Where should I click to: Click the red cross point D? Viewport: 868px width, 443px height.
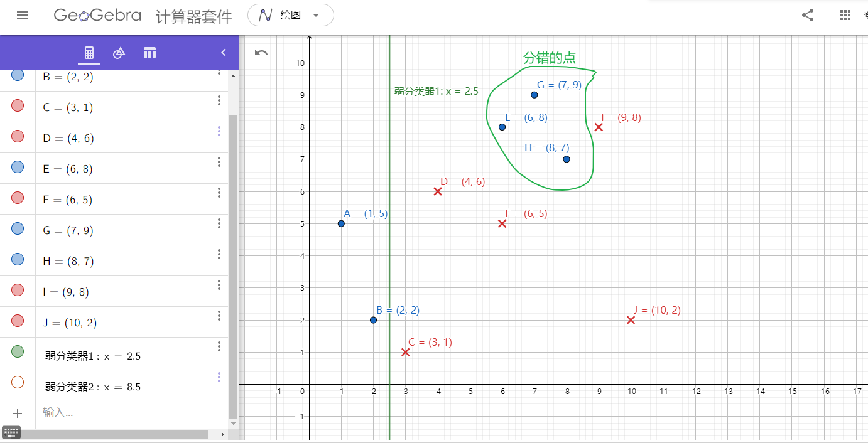click(438, 191)
